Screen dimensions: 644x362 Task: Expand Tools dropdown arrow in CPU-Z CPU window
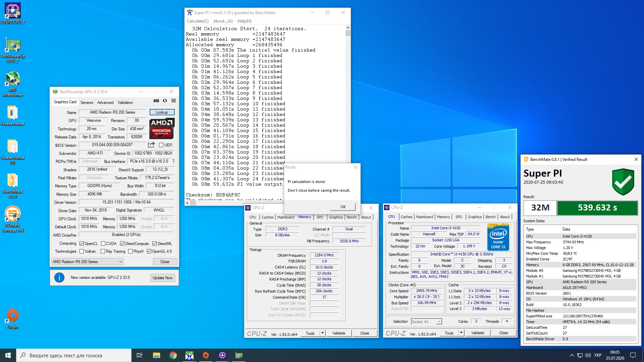461,333
